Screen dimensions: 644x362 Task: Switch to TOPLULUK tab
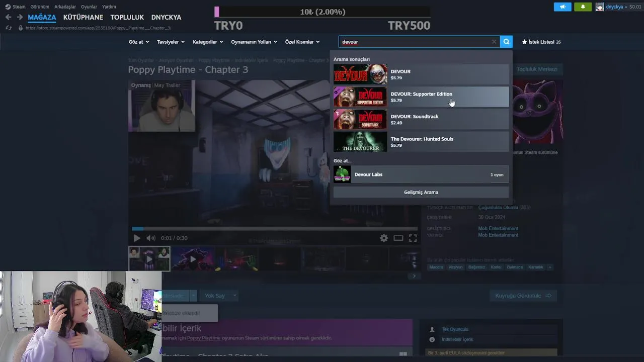tap(127, 17)
